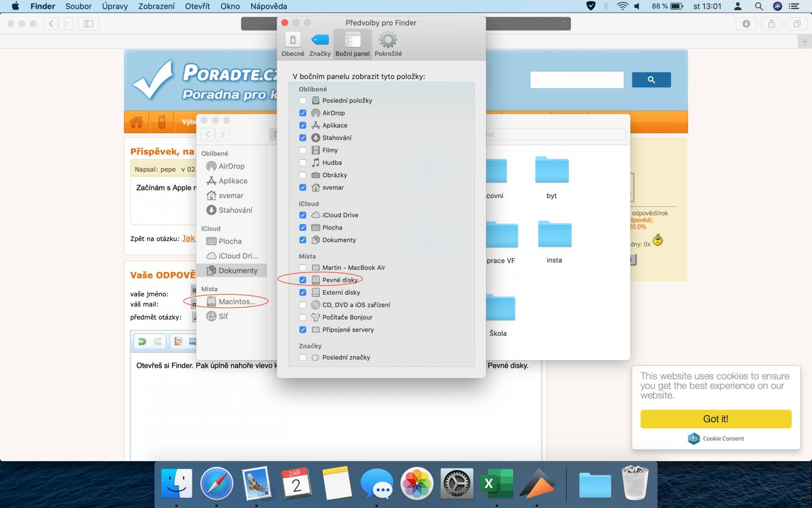
Task: Open the Pokročilé preferences tab
Action: [x=388, y=44]
